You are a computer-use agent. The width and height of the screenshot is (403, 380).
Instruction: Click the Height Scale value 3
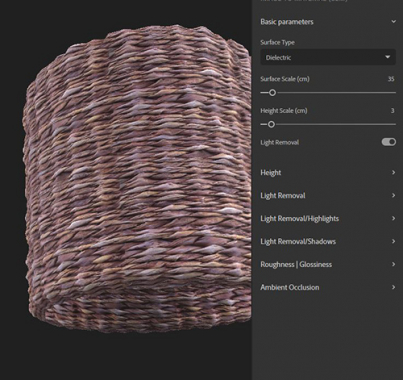pos(393,110)
